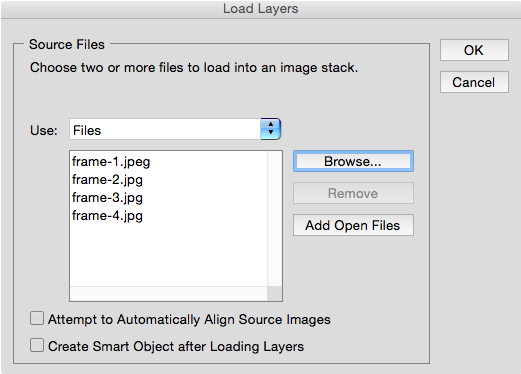Screen dimensions: 521x374
Task: Select frame-2.jpg in the file list
Action: coord(107,180)
